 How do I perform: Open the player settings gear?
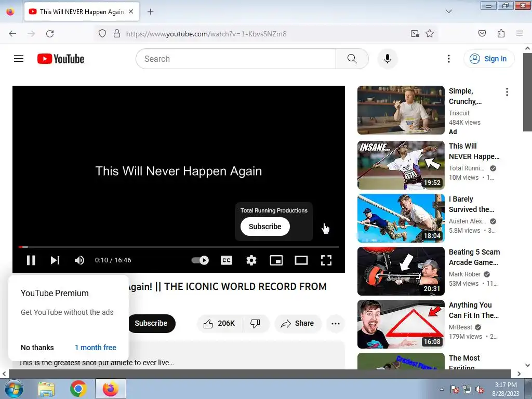pos(251,260)
